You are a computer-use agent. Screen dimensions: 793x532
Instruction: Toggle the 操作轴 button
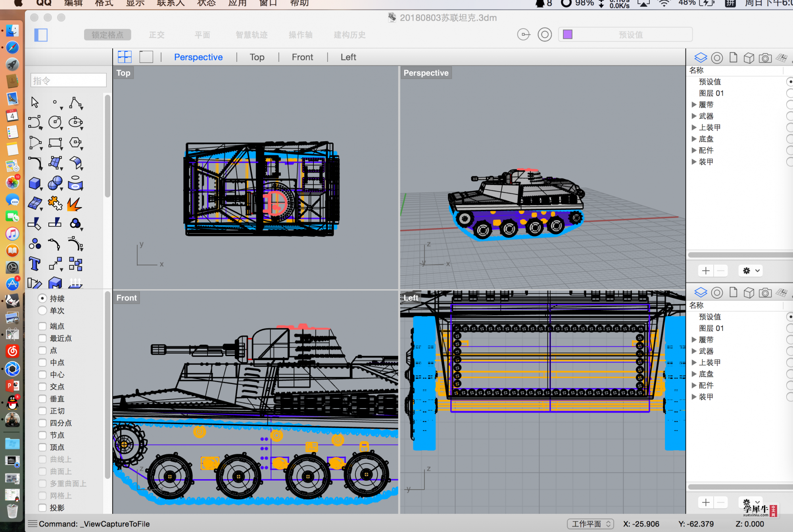click(x=300, y=35)
